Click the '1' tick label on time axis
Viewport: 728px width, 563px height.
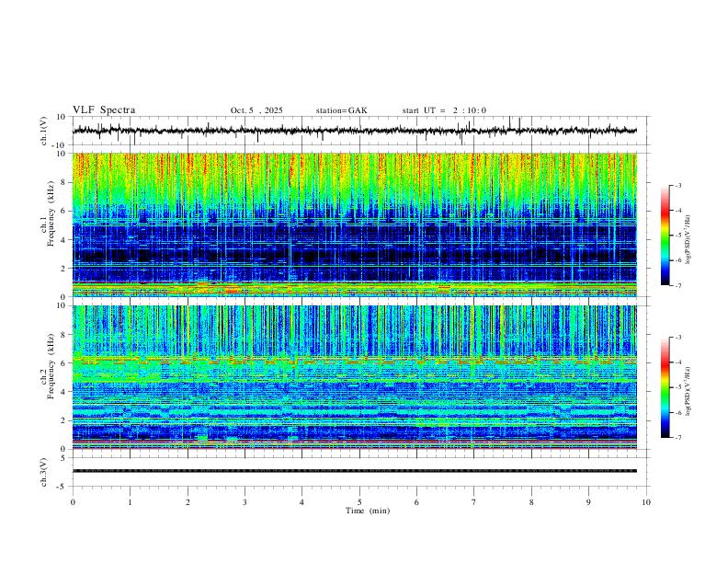pyautogui.click(x=130, y=502)
